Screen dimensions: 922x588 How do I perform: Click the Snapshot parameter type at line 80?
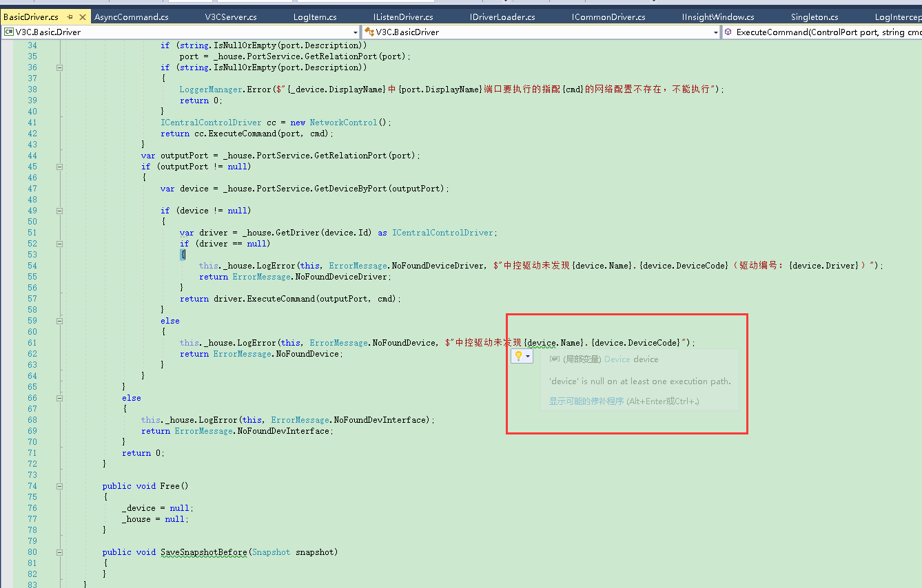pos(271,552)
